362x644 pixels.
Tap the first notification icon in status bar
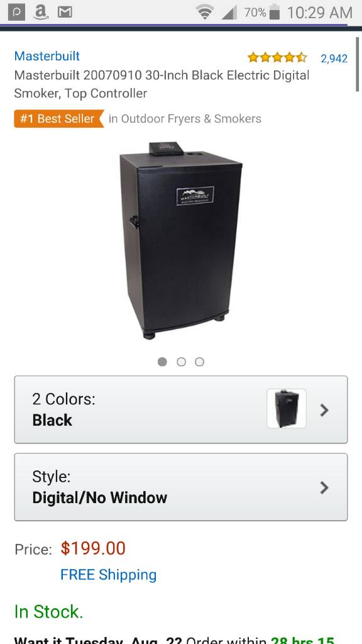[16, 13]
